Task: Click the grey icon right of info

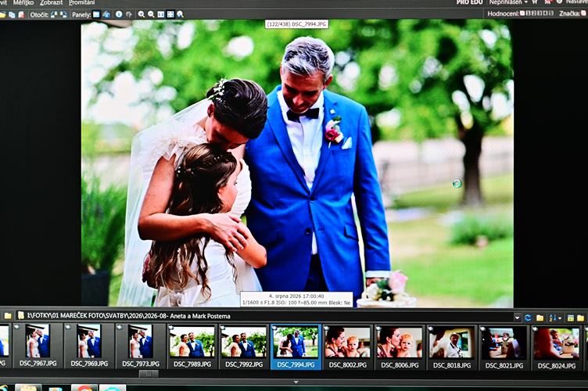Action: pyautogui.click(x=128, y=15)
